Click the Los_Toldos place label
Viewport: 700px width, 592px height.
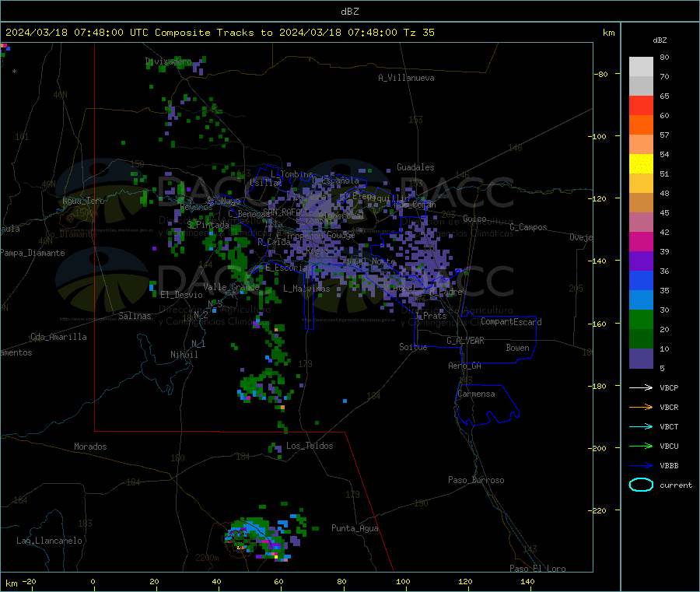coord(310,446)
